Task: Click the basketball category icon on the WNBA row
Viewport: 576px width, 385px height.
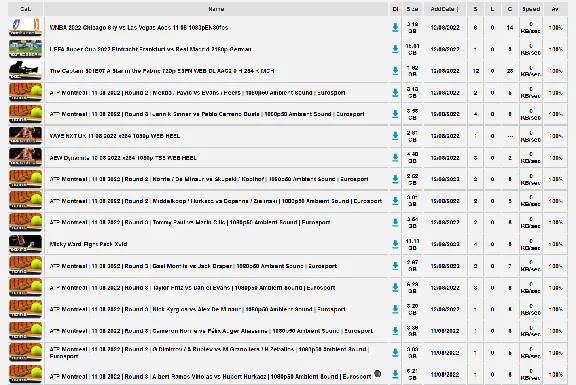Action: click(x=25, y=27)
